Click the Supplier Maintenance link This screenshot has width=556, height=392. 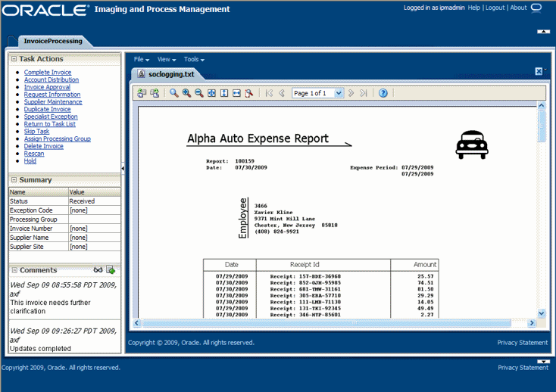[x=52, y=102]
